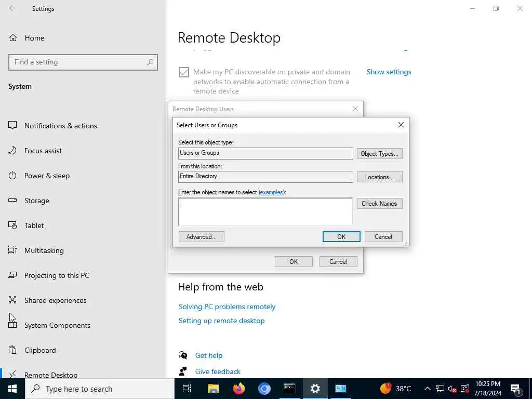The height and width of the screenshot is (399, 532).
Task: Click the Entire Directory location field
Action: tap(265, 177)
